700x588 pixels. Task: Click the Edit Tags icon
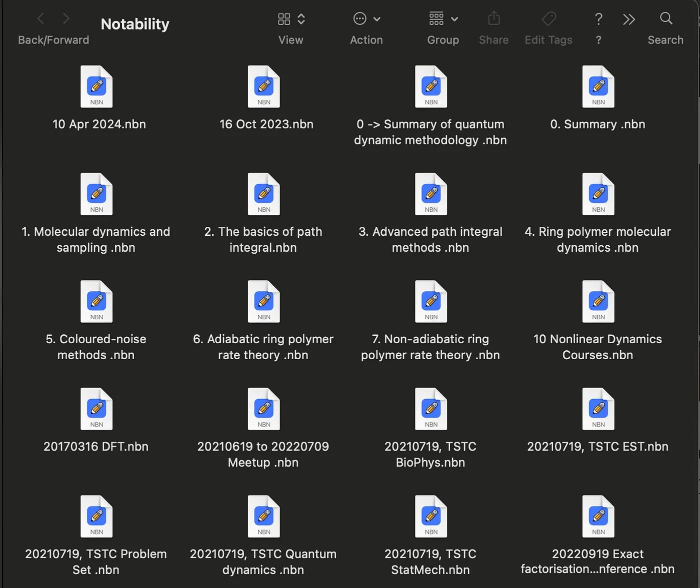pos(548,19)
